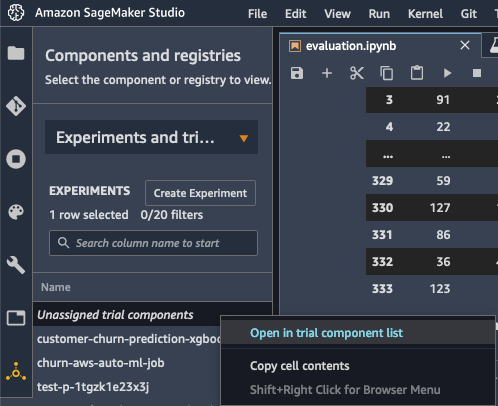Image resolution: width=498 pixels, height=406 pixels.
Task: Click the table cell showing 127
Action: click(440, 208)
